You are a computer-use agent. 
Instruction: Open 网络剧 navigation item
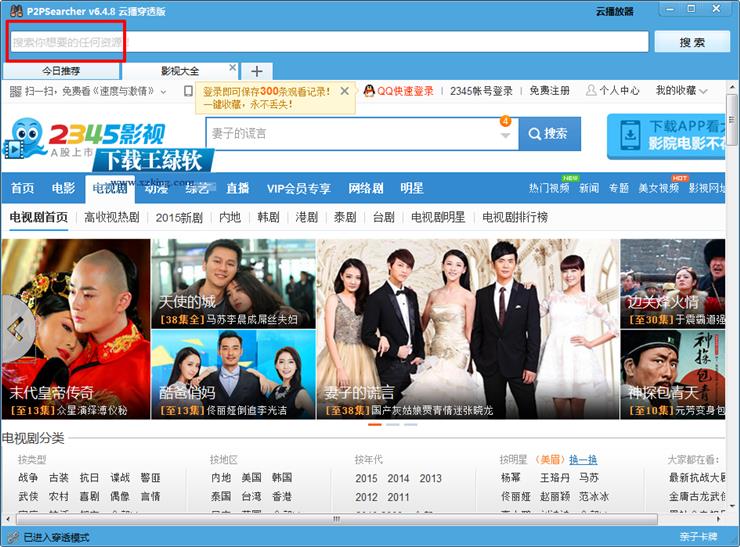pos(365,188)
